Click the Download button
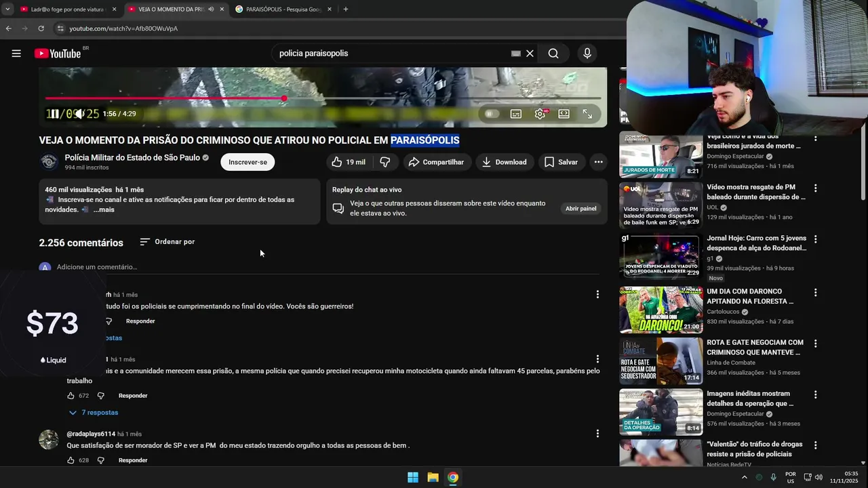The width and height of the screenshot is (868, 488). (x=505, y=162)
